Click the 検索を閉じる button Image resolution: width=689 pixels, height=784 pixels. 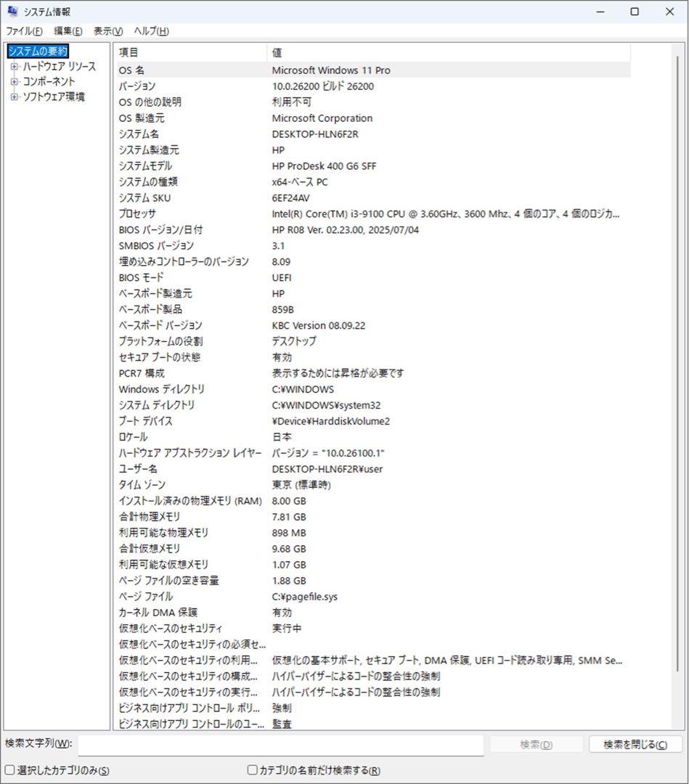[635, 744]
